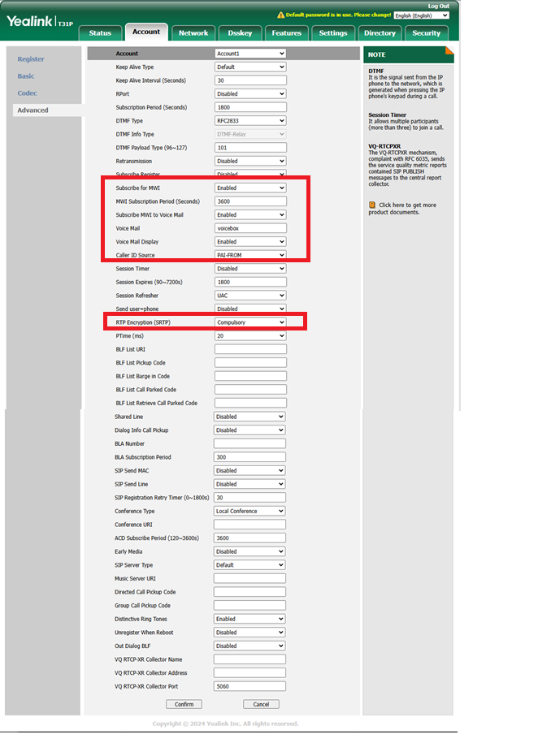Open the Out Dialog BLF dropdown
The width and height of the screenshot is (538, 756).
pyautogui.click(x=249, y=646)
